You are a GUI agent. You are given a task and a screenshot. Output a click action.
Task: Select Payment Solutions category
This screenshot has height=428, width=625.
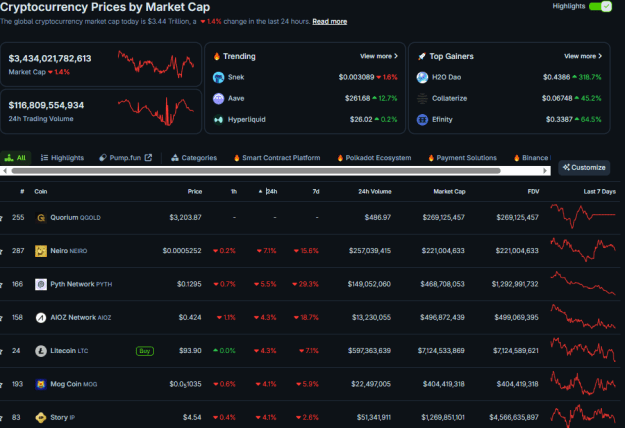pyautogui.click(x=462, y=158)
